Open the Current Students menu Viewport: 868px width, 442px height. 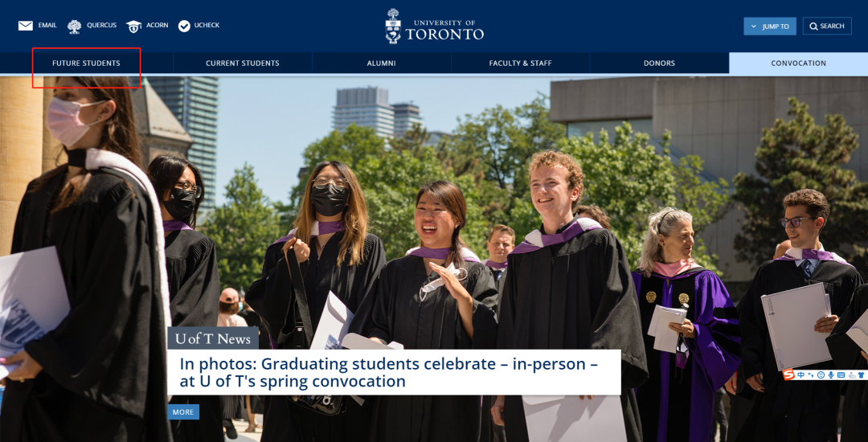(x=243, y=63)
